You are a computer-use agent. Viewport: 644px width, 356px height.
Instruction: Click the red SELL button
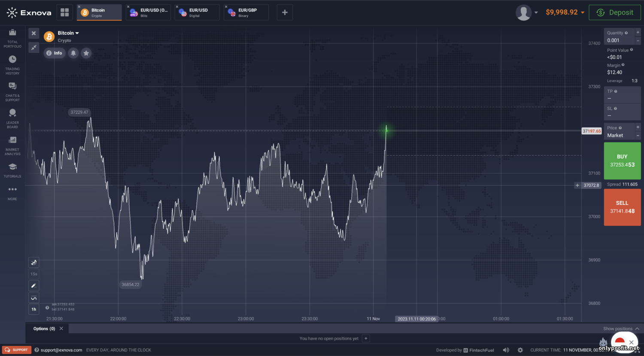point(622,207)
